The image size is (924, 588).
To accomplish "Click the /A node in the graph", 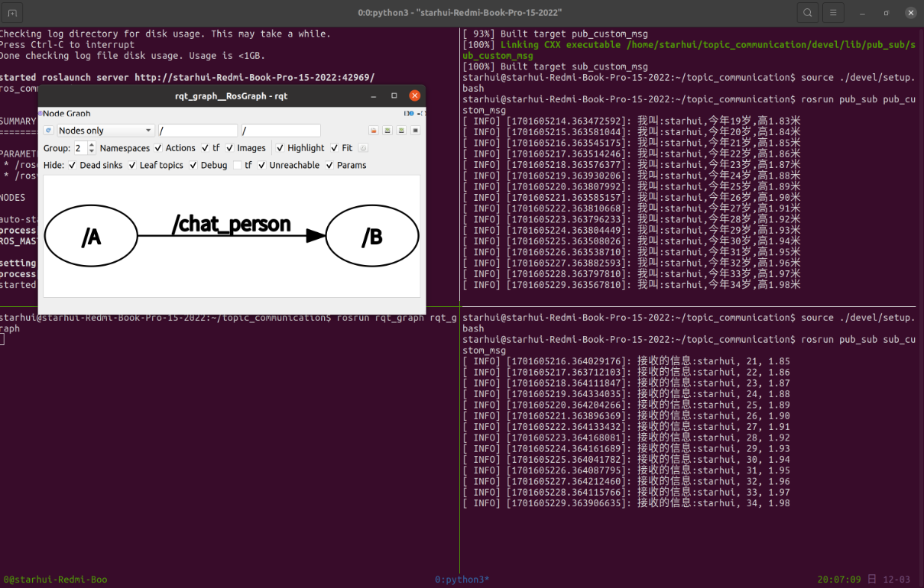I will [91, 237].
